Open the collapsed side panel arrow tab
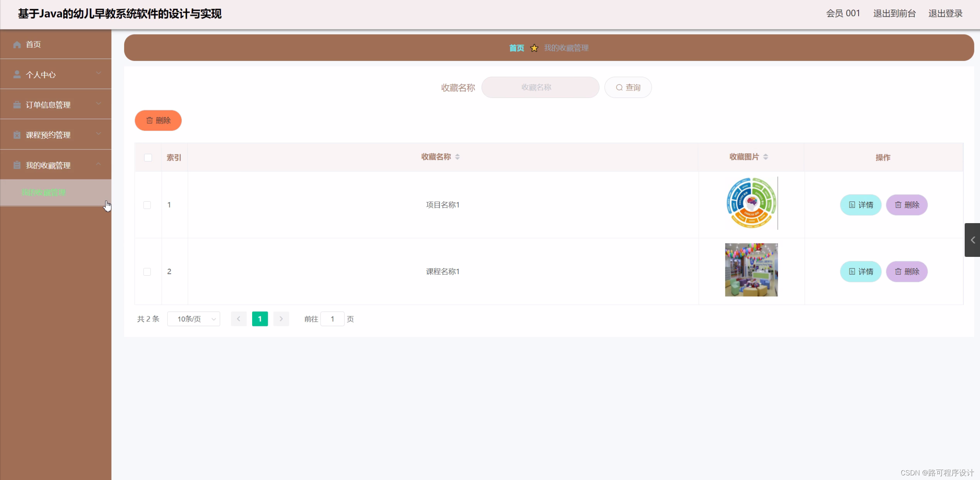980x480 pixels. [972, 240]
